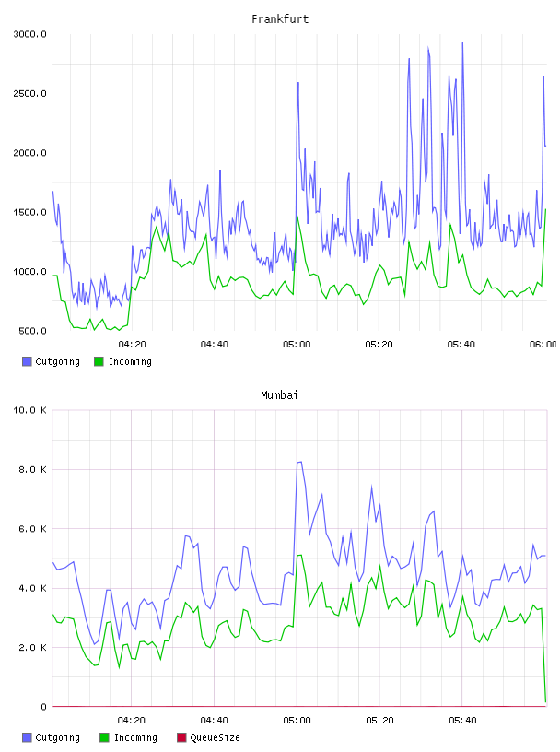Click the Mumbai chart title
The width and height of the screenshot is (560, 752).
279,395
